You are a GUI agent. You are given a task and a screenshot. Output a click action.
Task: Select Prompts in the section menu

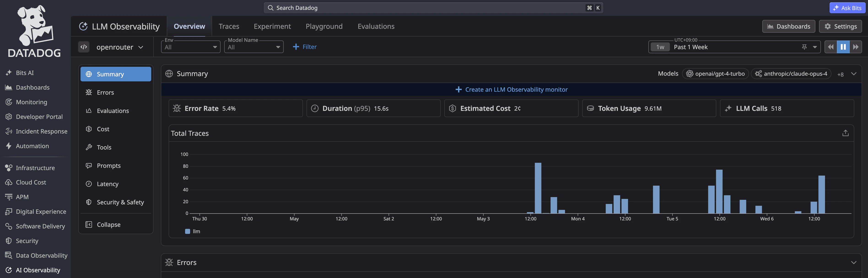pos(116,166)
